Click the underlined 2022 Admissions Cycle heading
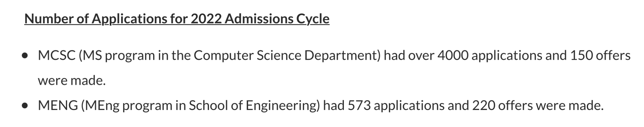Viewport: 644px width, 127px height. (x=177, y=19)
